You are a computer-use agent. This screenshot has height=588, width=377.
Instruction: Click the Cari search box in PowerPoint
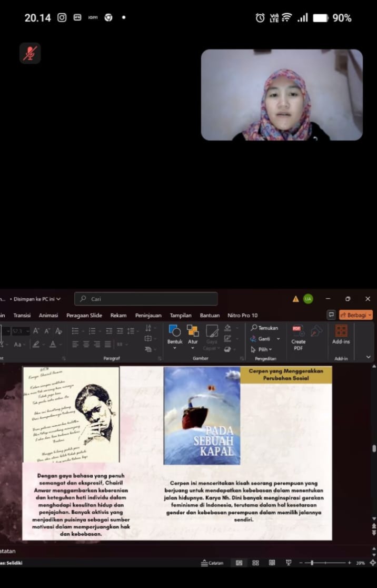pos(146,299)
